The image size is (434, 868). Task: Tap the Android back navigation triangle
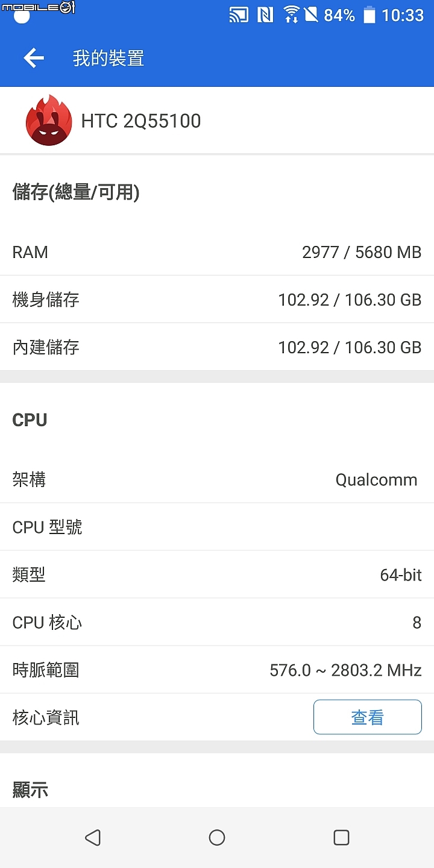pos(92,837)
